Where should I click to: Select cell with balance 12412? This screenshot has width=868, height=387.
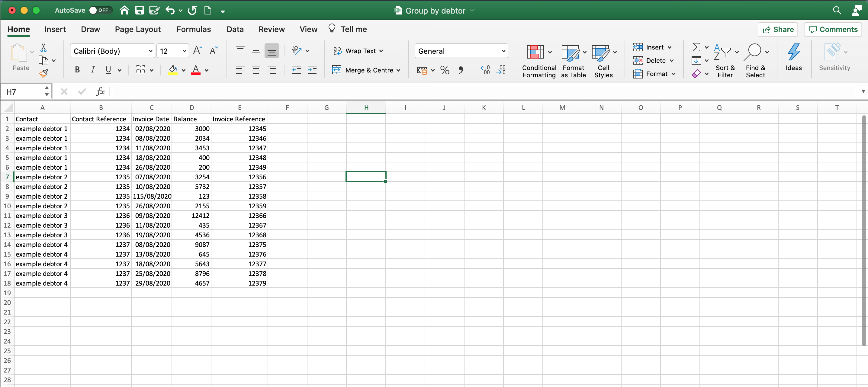(x=191, y=216)
